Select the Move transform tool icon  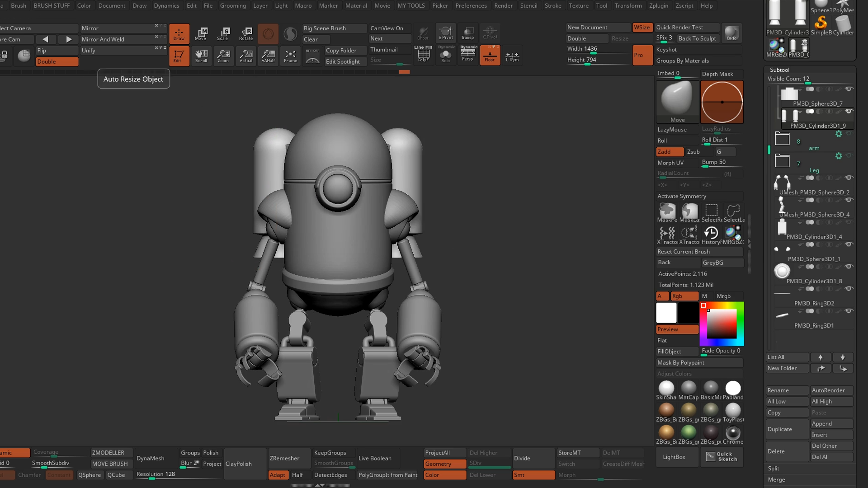click(201, 33)
